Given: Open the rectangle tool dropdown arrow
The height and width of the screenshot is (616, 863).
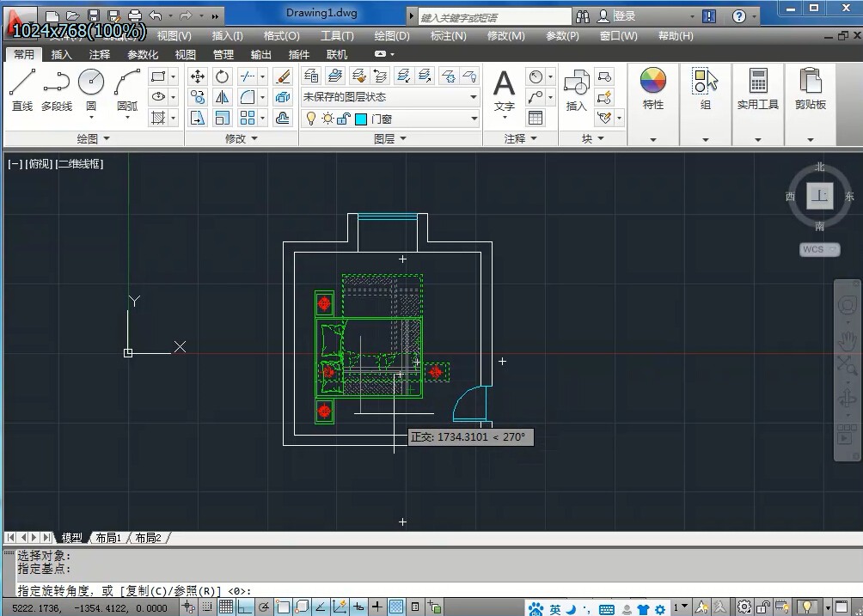Looking at the screenshot, I should 173,76.
